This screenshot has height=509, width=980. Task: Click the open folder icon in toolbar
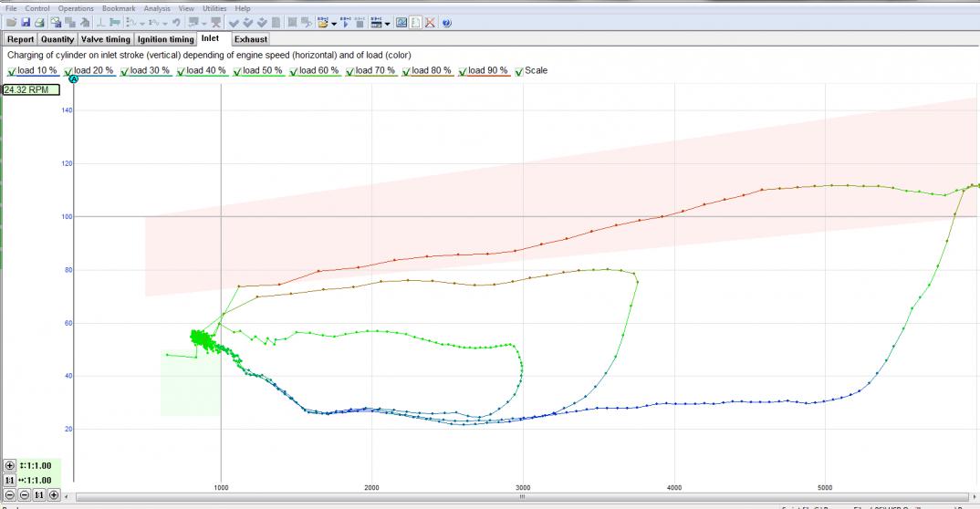11,22
